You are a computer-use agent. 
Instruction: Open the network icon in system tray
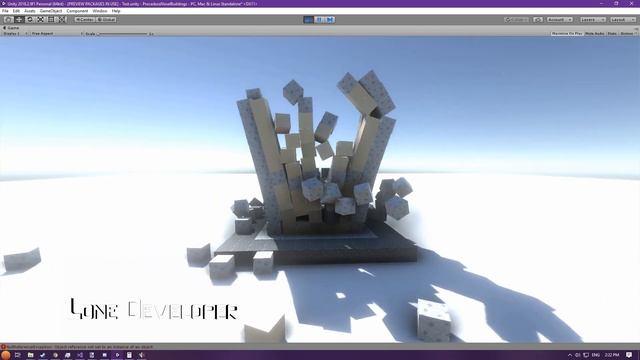pos(586,355)
